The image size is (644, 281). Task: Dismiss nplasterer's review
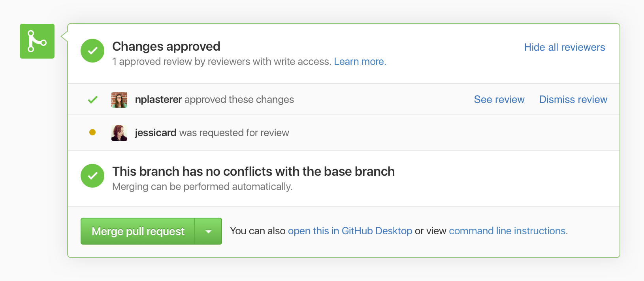573,100
